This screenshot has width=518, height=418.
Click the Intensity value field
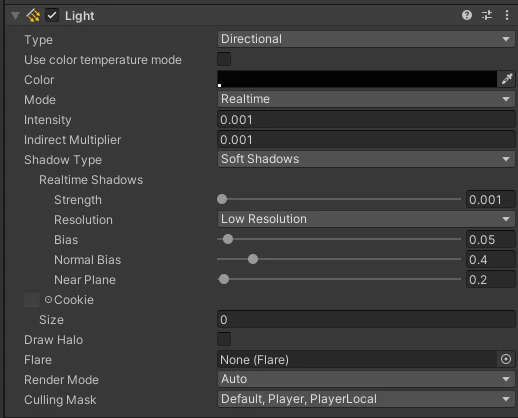366,119
